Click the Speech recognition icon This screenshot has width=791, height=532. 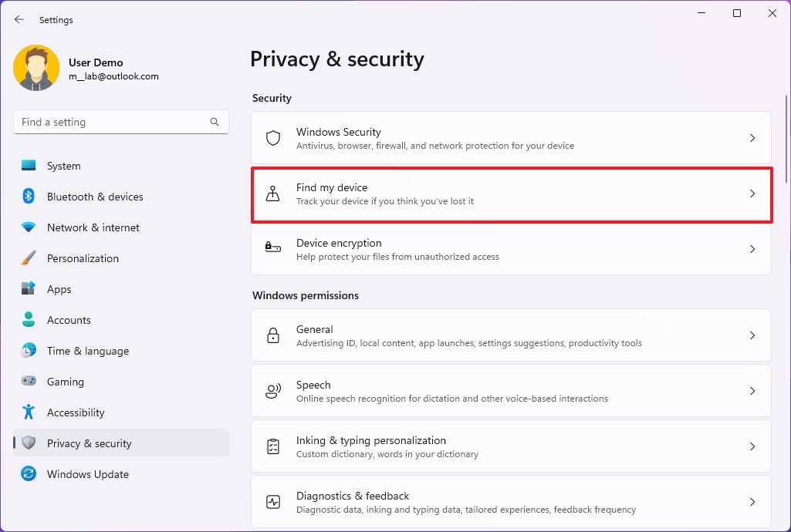(x=273, y=391)
